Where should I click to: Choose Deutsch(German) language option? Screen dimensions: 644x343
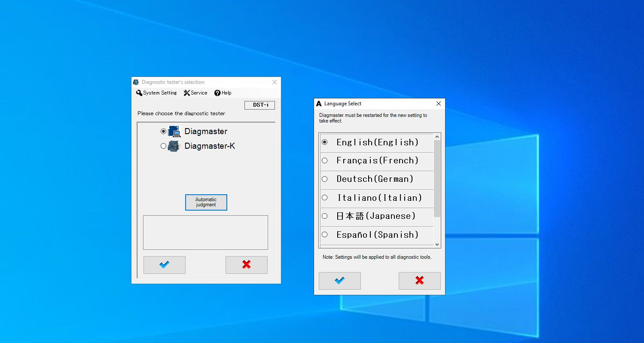pos(377,179)
